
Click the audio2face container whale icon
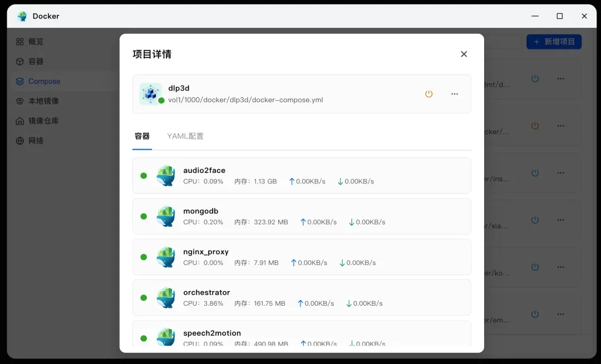pos(166,176)
